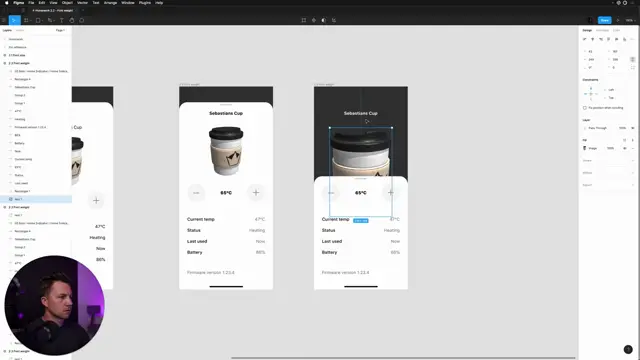Select the Frame tool
The image size is (640, 360).
pos(27,20)
